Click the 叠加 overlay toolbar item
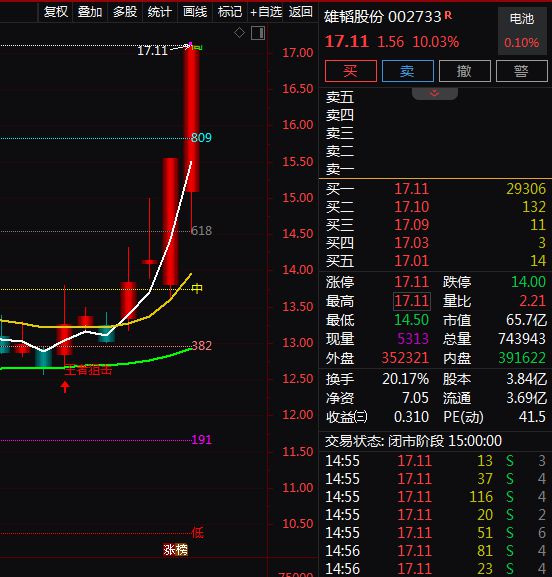This screenshot has height=577, width=552. tap(90, 12)
